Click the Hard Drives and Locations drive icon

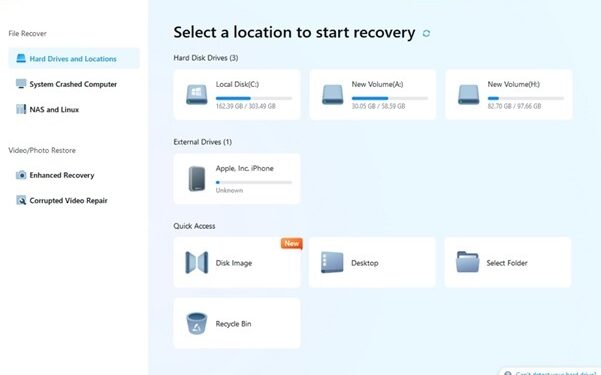[21, 58]
